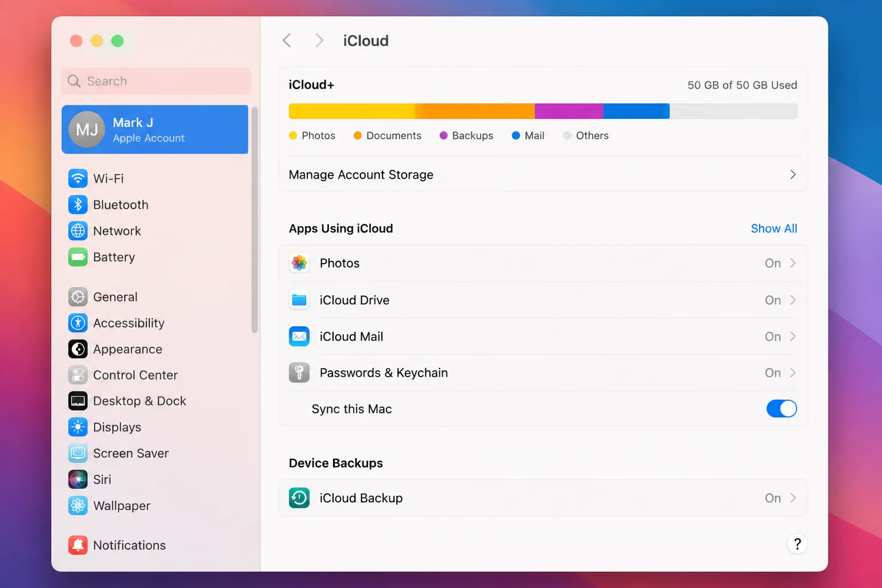Expand iCloud Mail row On chevron
The width and height of the screenshot is (882, 588).
pos(793,336)
